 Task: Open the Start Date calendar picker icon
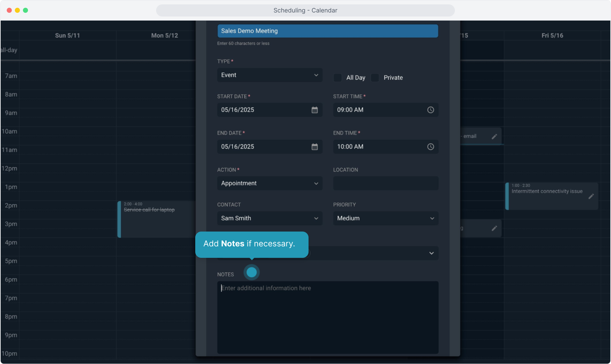tap(314, 110)
